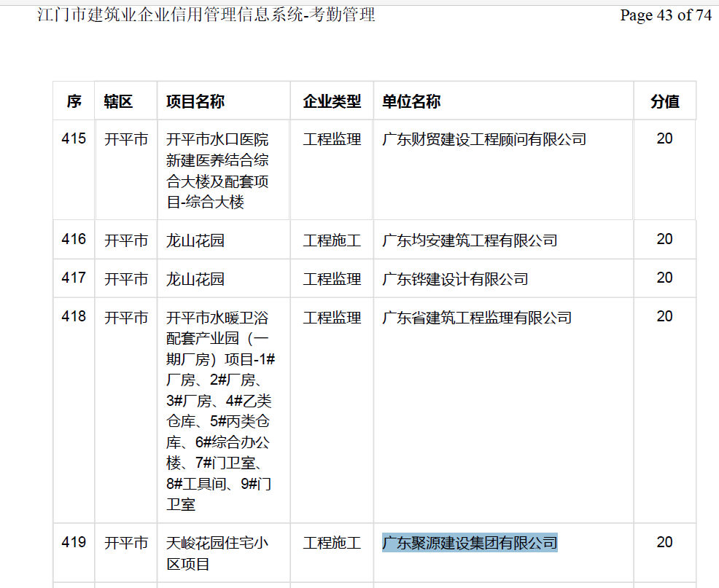Viewport: 719px width, 588px height.
Task: Click 开平市 in row 418
Action: click(126, 317)
